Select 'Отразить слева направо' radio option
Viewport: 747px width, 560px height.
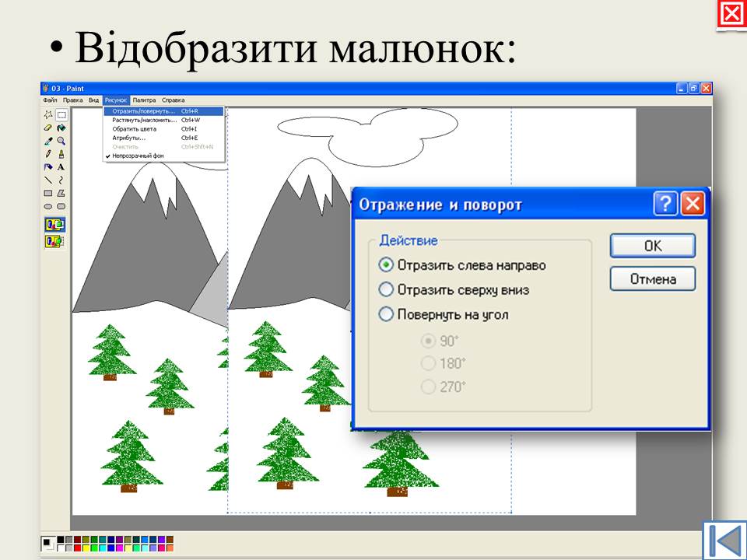pos(385,265)
